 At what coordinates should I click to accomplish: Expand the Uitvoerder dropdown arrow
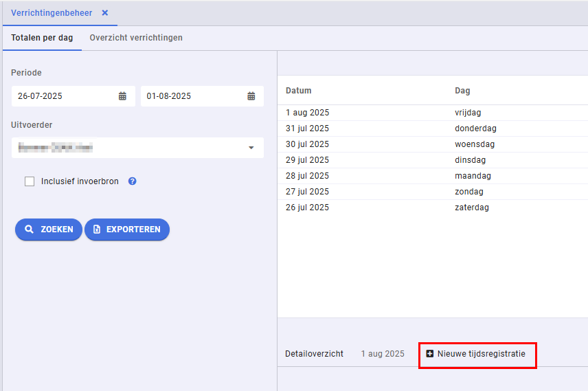251,148
